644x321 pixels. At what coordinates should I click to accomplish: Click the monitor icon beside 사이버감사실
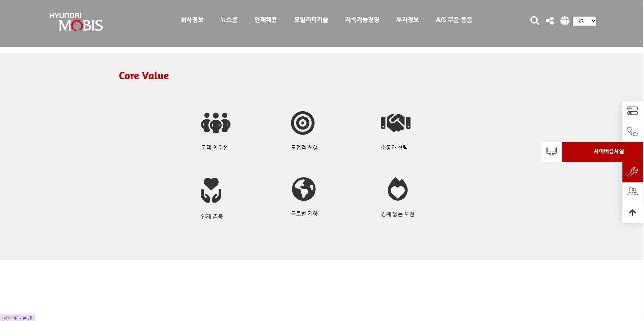(551, 152)
